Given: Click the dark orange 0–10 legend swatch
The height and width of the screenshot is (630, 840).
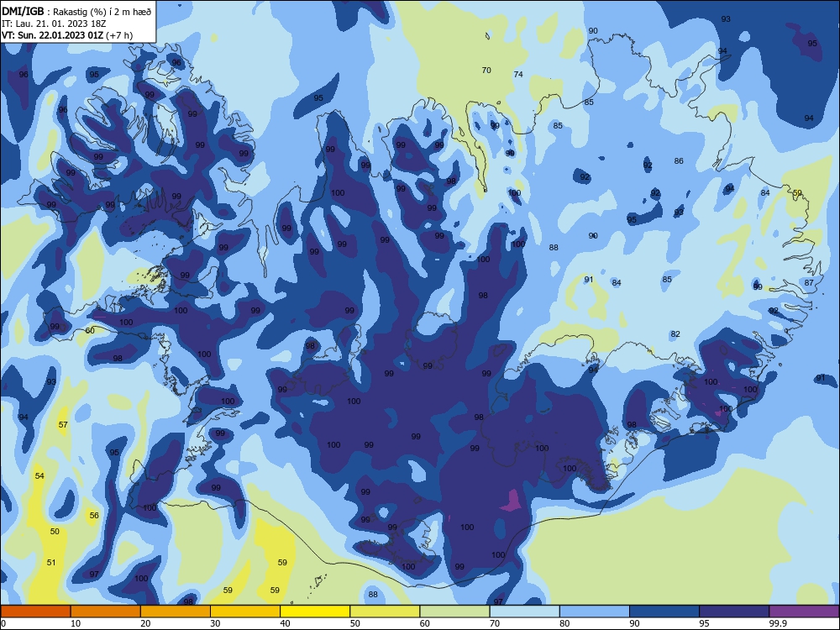Looking at the screenshot, I should (35, 612).
